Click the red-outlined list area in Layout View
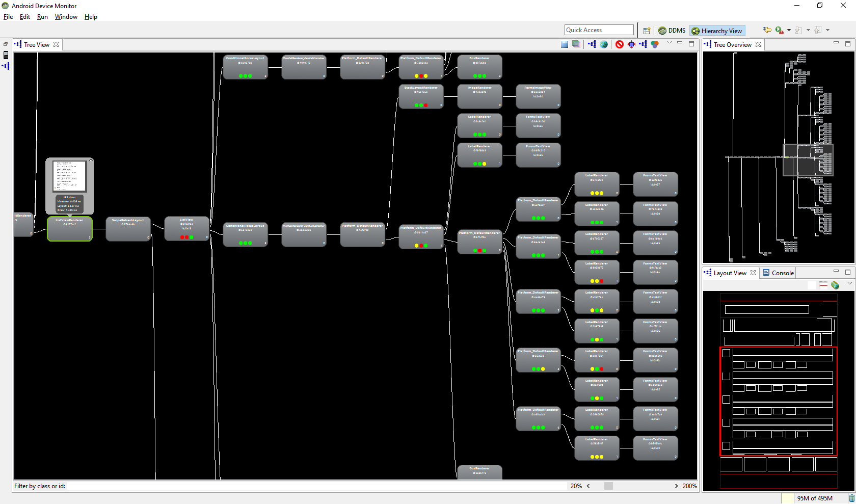The height and width of the screenshot is (504, 856). pyautogui.click(x=779, y=401)
